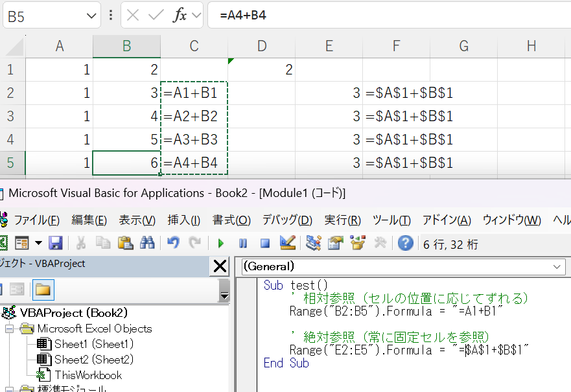Click the Cut scissors icon
571x392 pixels.
coord(81,243)
